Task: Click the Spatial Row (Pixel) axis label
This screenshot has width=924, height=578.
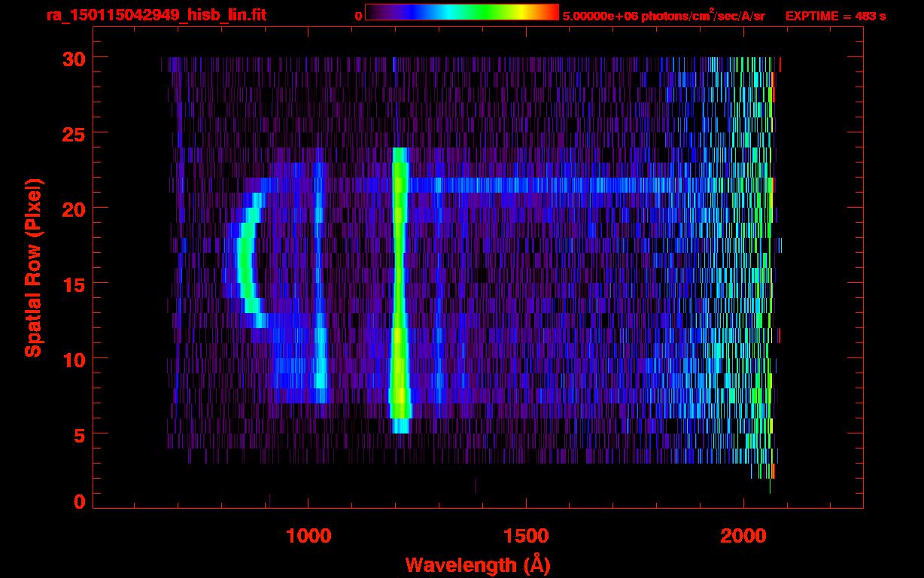Action: tap(34, 267)
